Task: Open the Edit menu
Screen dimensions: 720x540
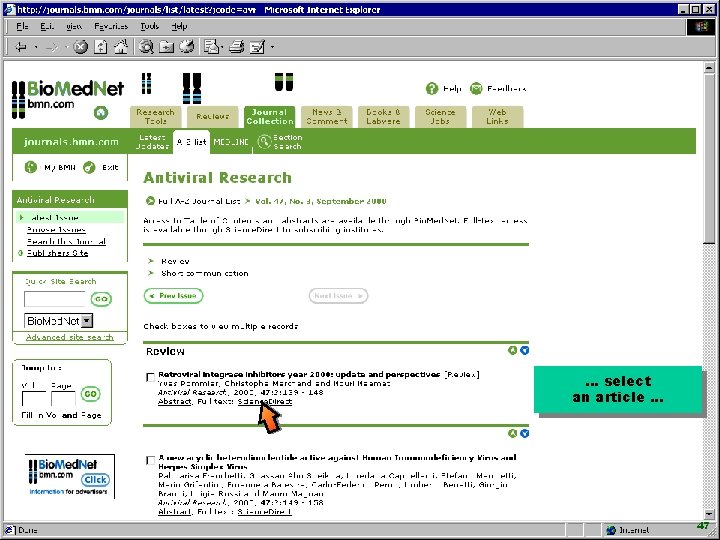Action: click(x=47, y=26)
